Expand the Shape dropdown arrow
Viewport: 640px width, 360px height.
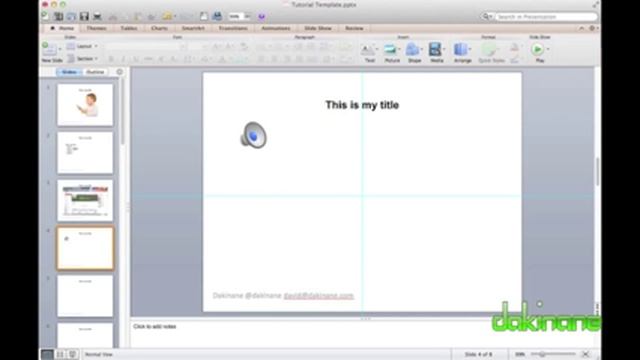point(422,49)
